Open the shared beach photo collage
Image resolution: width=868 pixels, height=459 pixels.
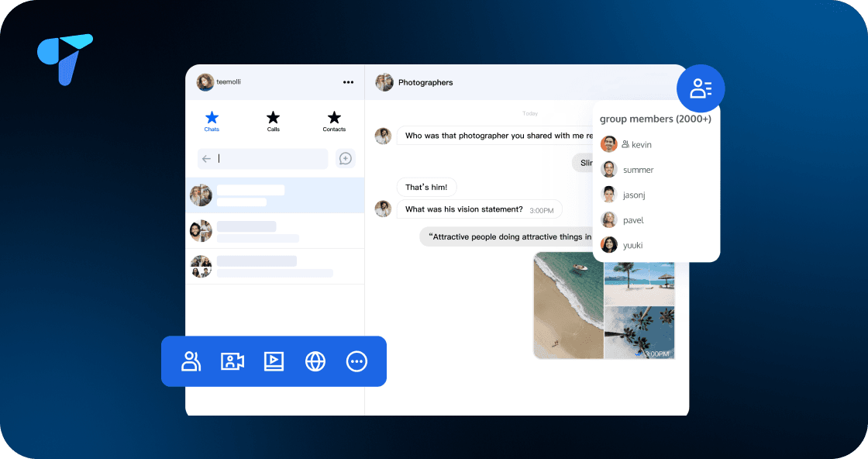pyautogui.click(x=603, y=305)
